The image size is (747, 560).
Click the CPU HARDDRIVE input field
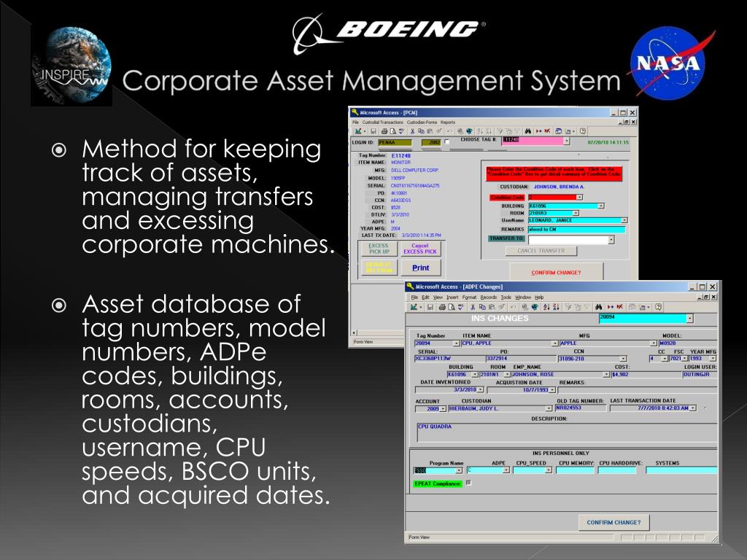point(617,470)
